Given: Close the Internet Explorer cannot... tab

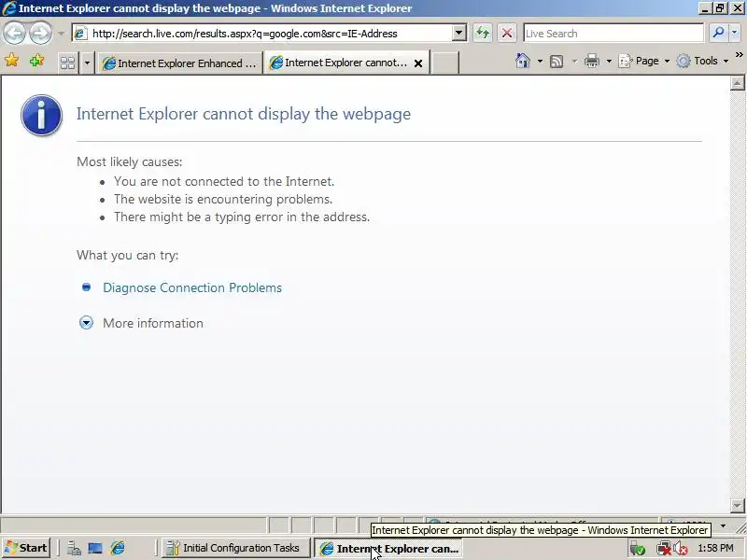Looking at the screenshot, I should [418, 63].
